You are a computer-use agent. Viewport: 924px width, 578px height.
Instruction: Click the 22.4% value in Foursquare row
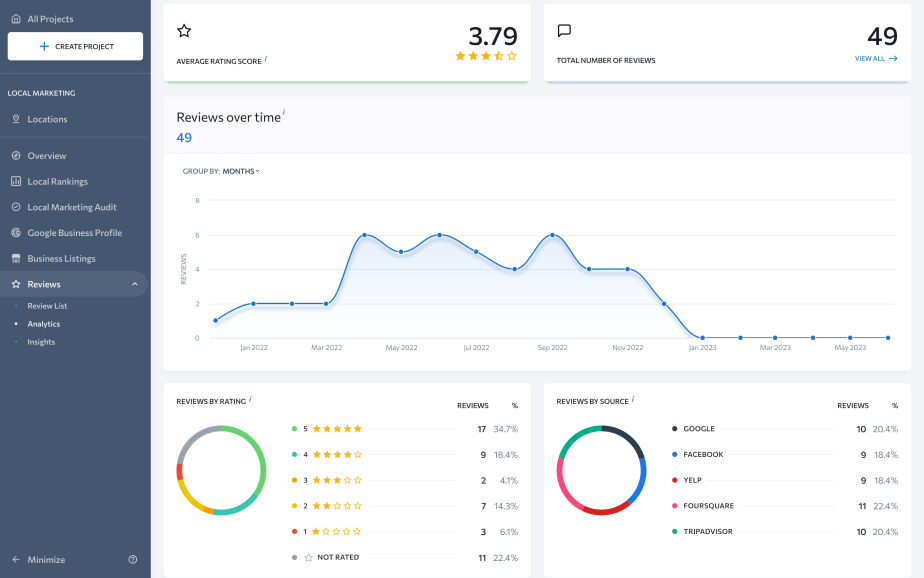tap(886, 506)
